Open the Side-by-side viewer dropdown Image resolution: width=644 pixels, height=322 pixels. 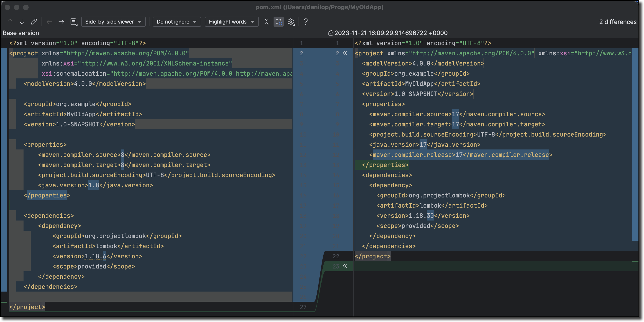coord(113,22)
